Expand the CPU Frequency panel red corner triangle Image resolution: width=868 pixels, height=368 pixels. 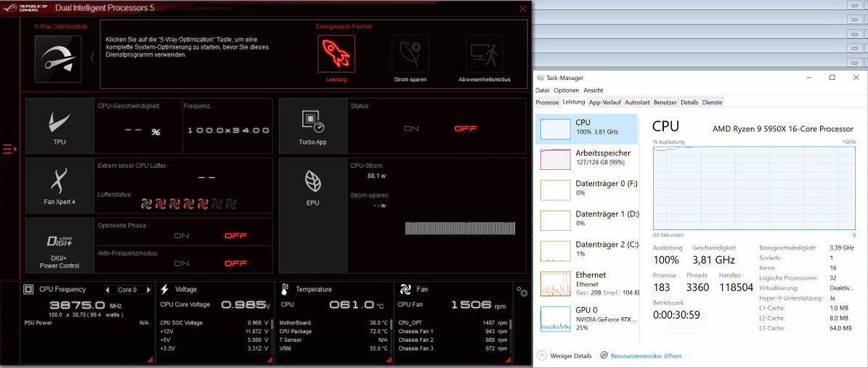[x=150, y=360]
